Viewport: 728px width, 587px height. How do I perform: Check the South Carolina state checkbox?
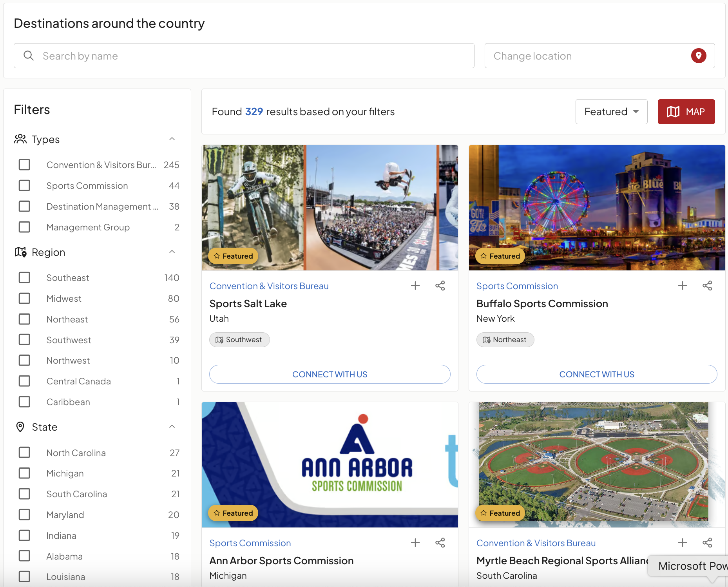pos(24,494)
